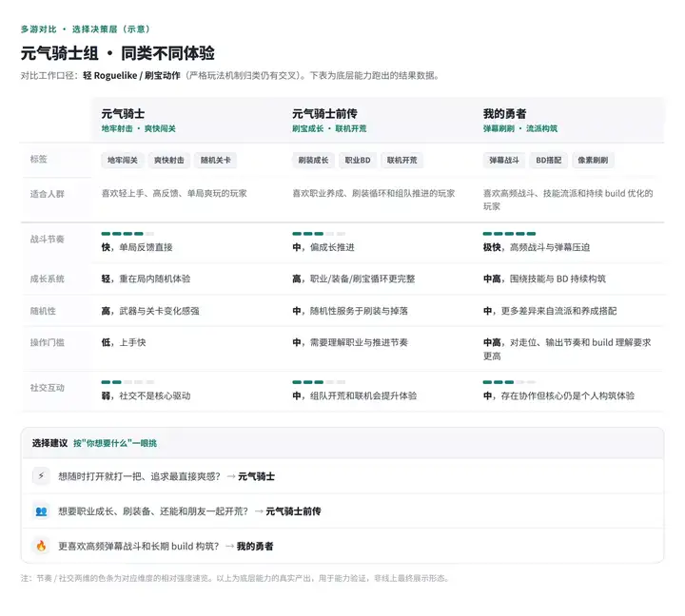
Task: Click cell 快，单局反馈直接
Action: tap(137, 247)
